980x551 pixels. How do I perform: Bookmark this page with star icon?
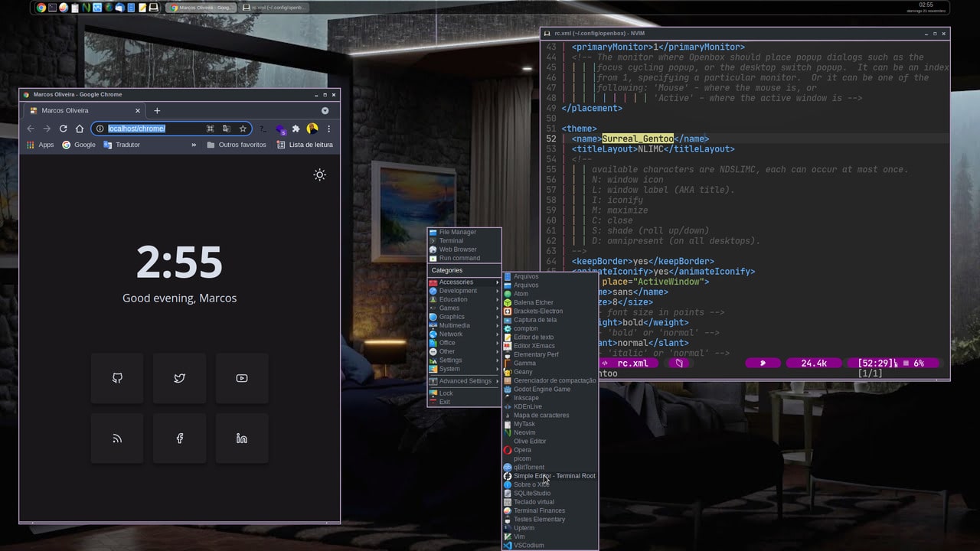[243, 129]
